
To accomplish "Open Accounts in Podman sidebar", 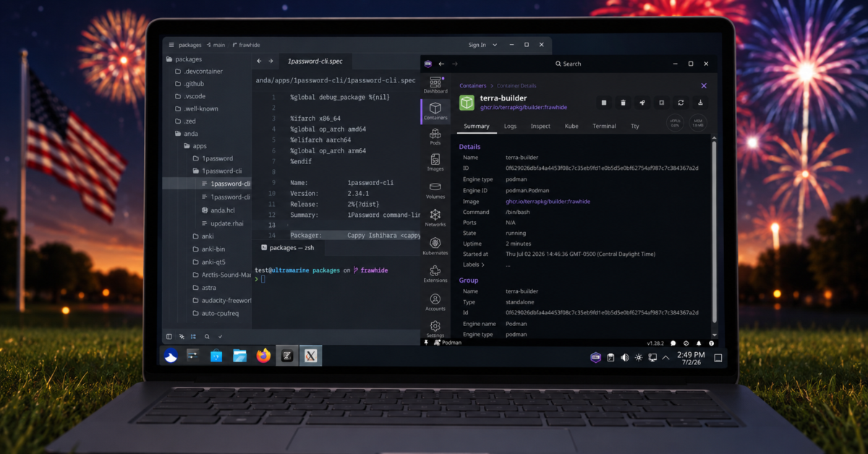I will point(435,302).
